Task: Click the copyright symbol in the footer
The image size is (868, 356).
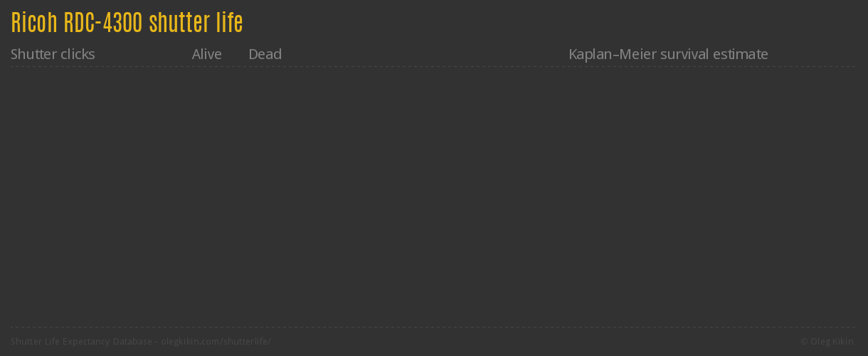Action: point(805,342)
